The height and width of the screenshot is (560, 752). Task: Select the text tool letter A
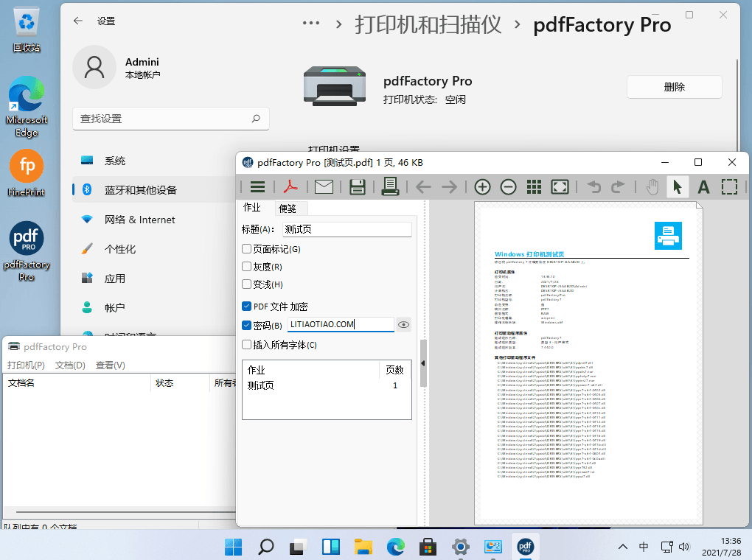pyautogui.click(x=703, y=187)
